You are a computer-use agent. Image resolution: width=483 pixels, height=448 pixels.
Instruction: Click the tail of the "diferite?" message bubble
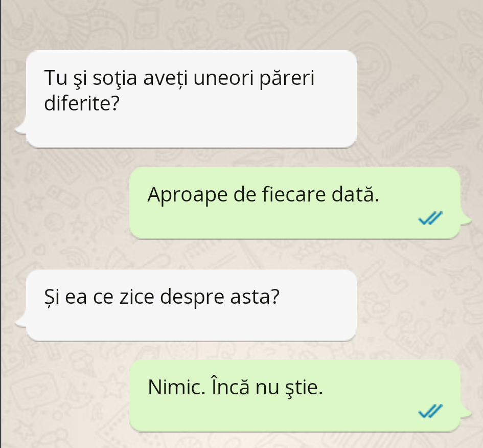click(x=20, y=129)
